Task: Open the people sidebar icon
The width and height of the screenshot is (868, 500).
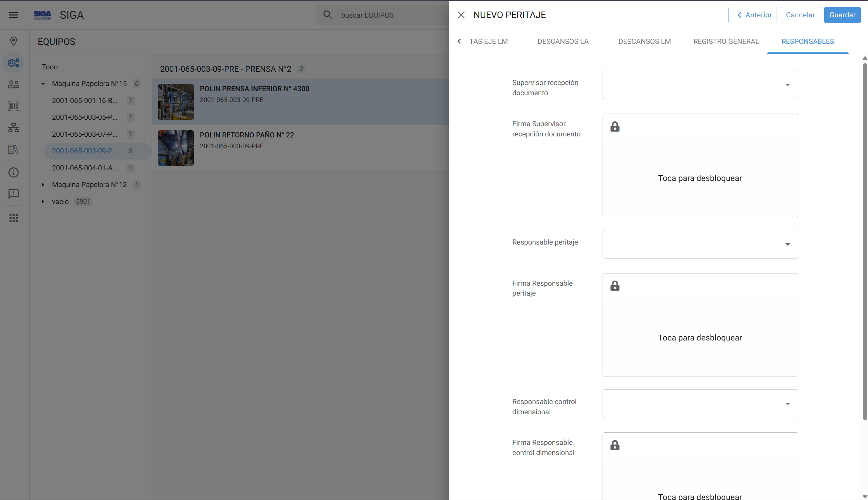Action: tap(14, 84)
